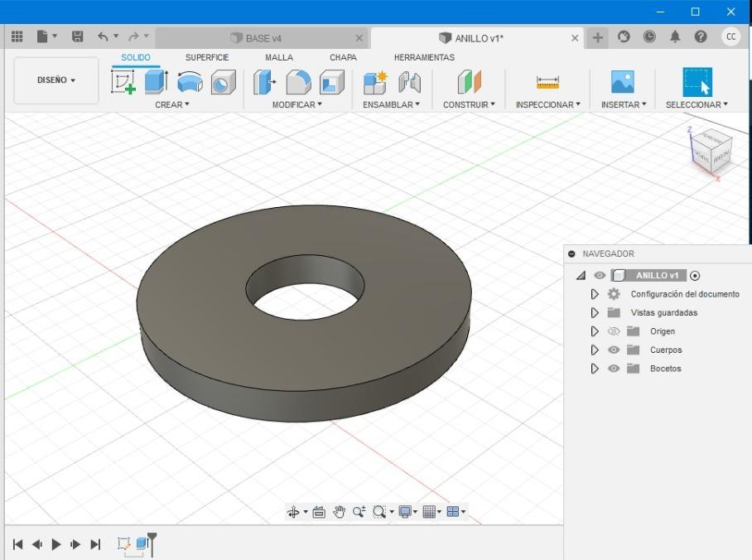Activate ANILLO v1 component radio button

pyautogui.click(x=695, y=275)
